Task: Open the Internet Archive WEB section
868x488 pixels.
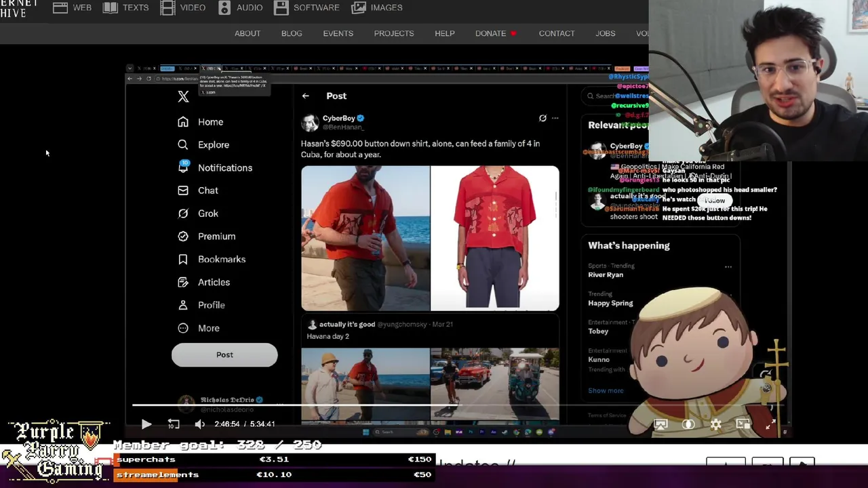Action: point(72,7)
